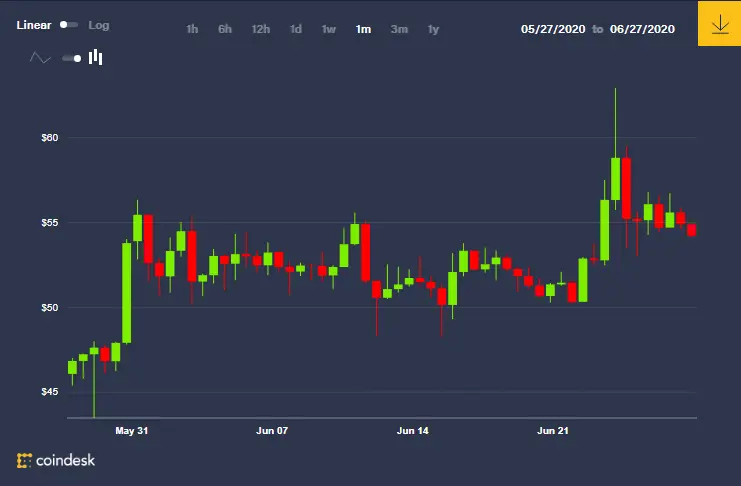Toggle the line/candlestick chart type switch

[71, 58]
